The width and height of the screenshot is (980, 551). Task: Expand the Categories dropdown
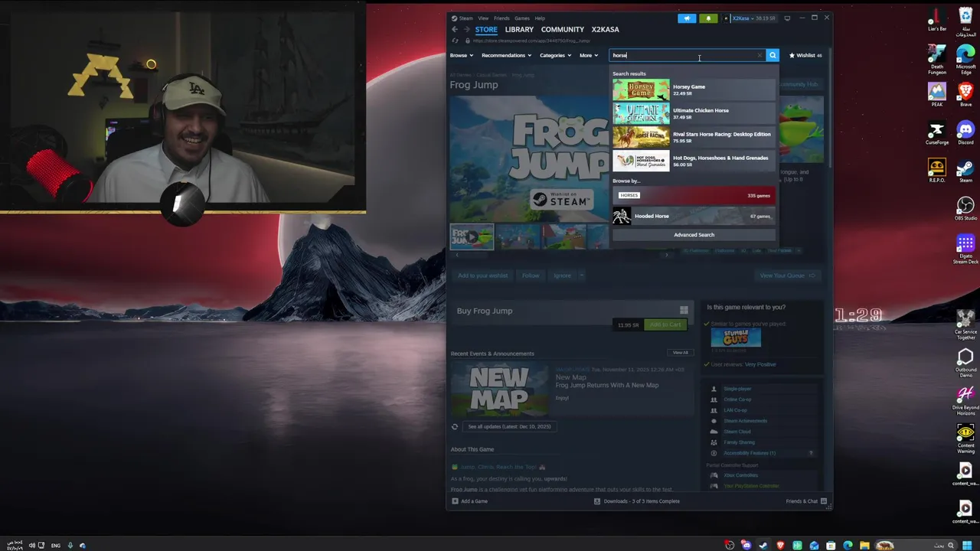(x=555, y=55)
